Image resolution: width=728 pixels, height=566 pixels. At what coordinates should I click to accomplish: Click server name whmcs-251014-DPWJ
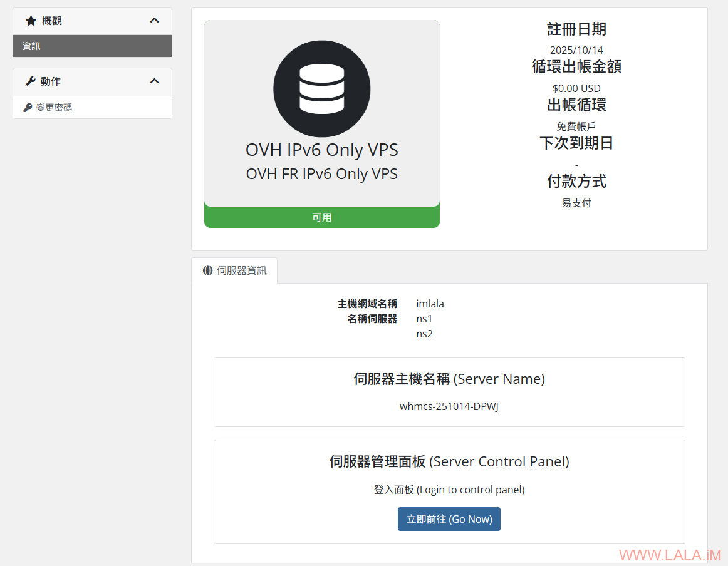point(449,406)
